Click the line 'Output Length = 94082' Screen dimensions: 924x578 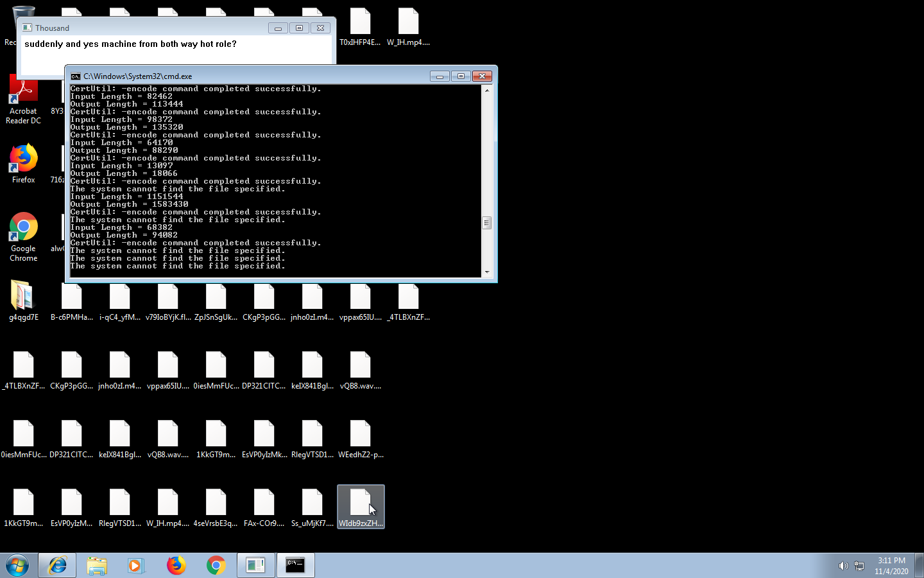pos(124,236)
